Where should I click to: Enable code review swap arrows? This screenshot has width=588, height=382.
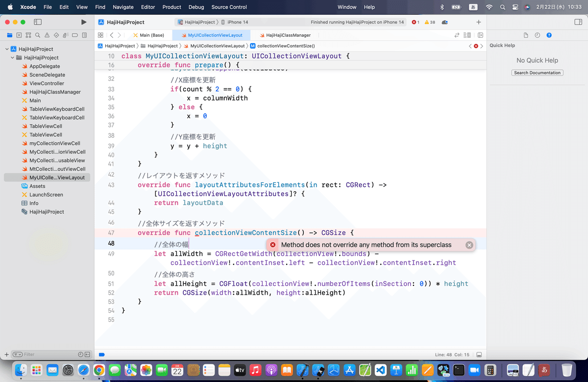pos(457,35)
